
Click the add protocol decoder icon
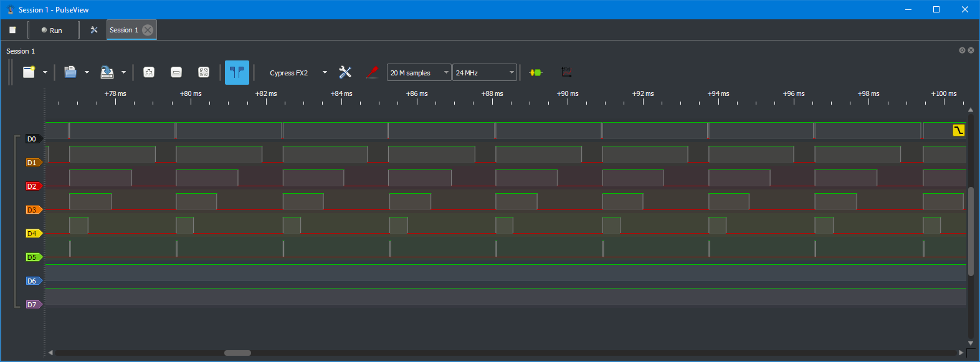click(536, 72)
